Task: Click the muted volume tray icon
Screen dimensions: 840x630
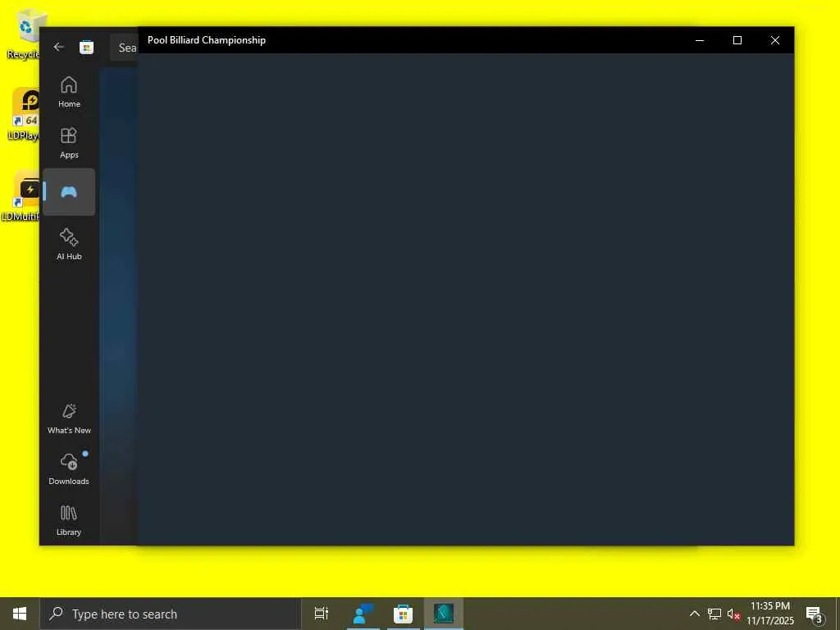Action: pyautogui.click(x=733, y=614)
